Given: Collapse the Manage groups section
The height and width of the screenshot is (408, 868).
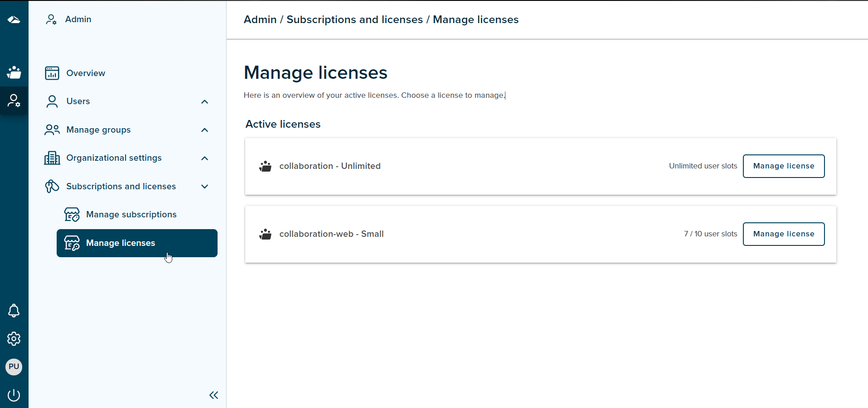Looking at the screenshot, I should tap(204, 130).
